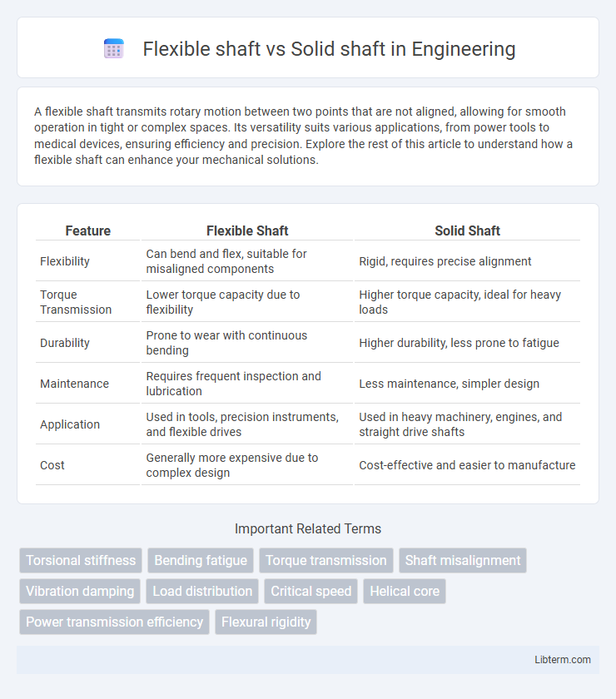This screenshot has width=616, height=699.
Task: Click the Durability row label
Action: point(65,342)
